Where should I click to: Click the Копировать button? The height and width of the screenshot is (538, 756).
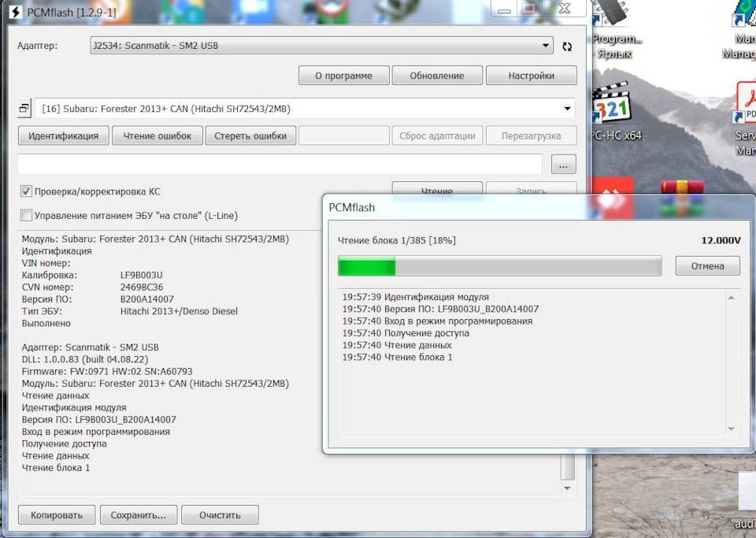click(x=57, y=515)
